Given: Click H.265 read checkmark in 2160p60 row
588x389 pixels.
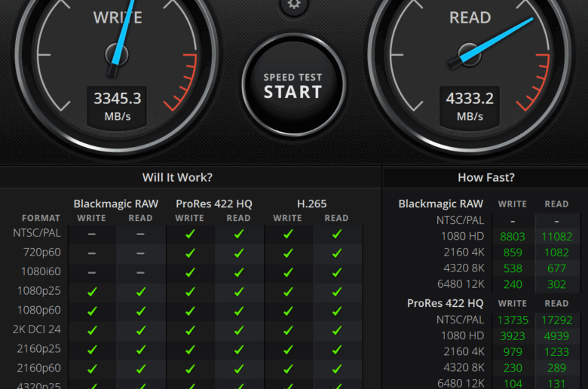Looking at the screenshot, I should pos(337,369).
